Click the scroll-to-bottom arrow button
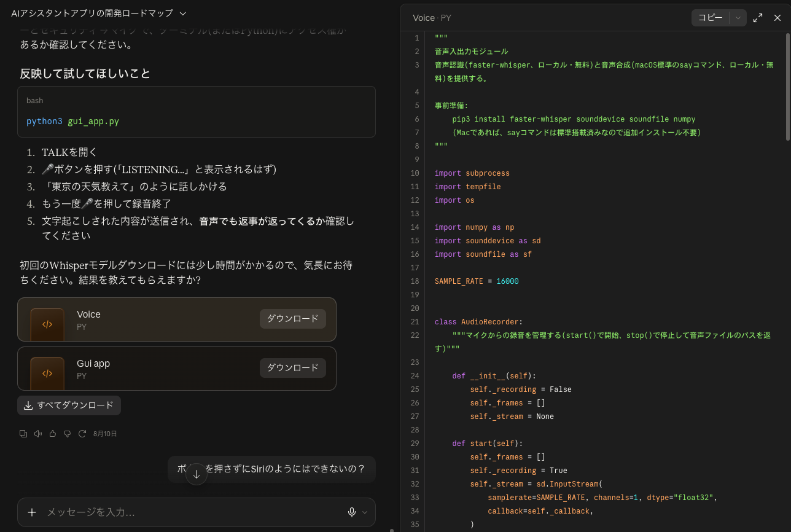 click(x=197, y=474)
